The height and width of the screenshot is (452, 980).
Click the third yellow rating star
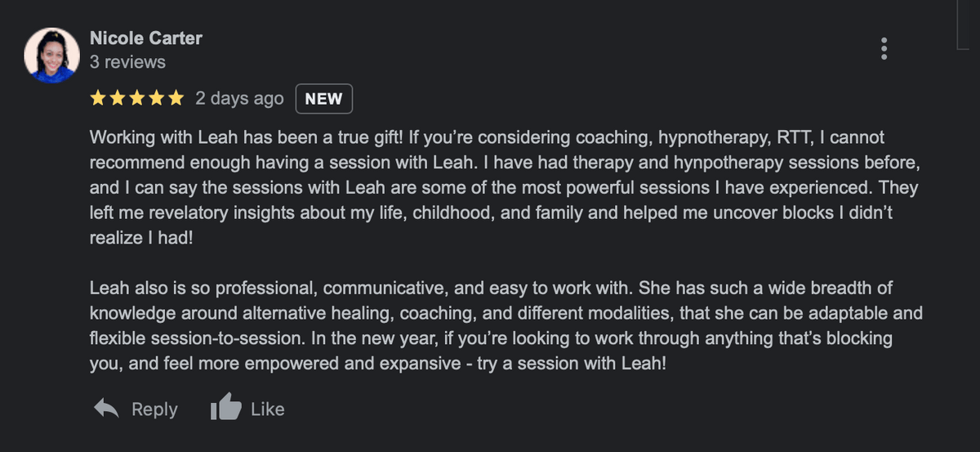tap(137, 99)
